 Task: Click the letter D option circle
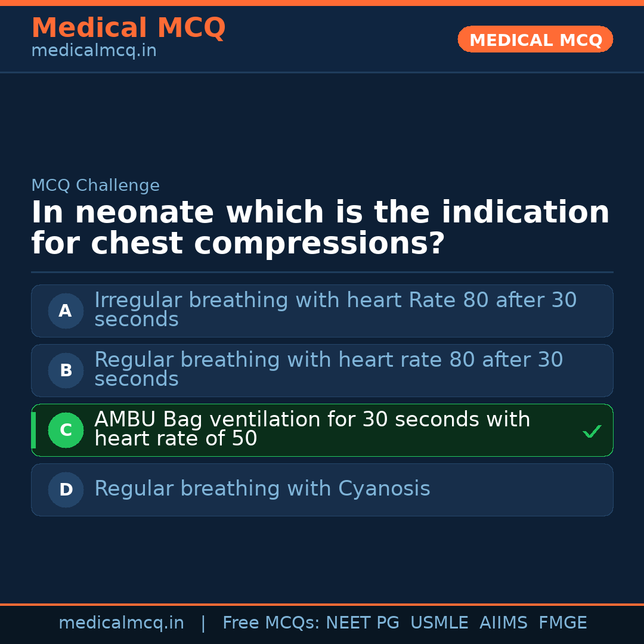(66, 490)
